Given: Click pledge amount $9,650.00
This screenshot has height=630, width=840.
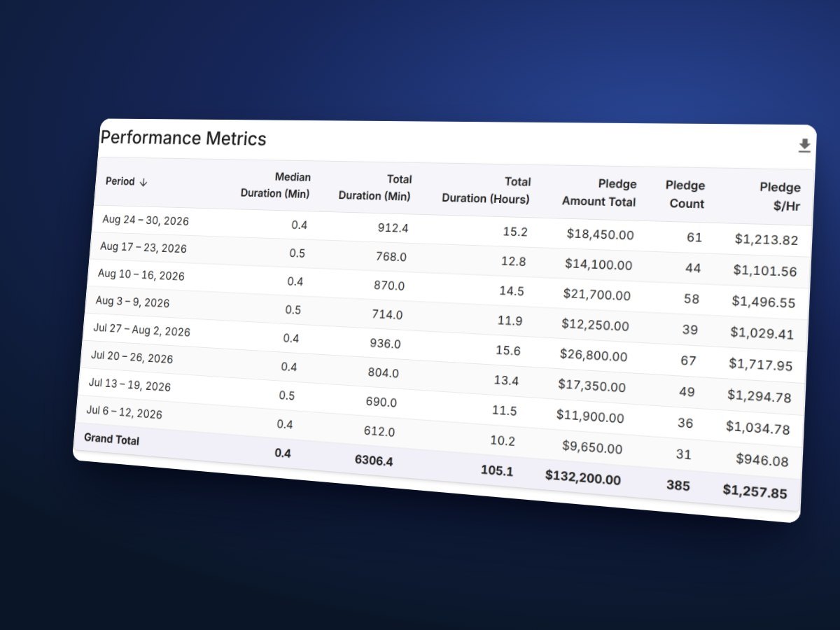Looking at the screenshot, I should click(x=591, y=446).
